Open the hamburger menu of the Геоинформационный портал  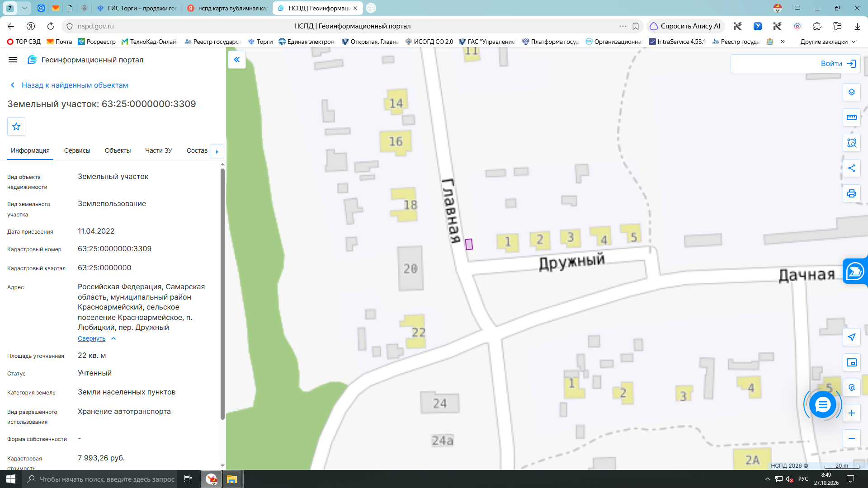[x=13, y=60]
